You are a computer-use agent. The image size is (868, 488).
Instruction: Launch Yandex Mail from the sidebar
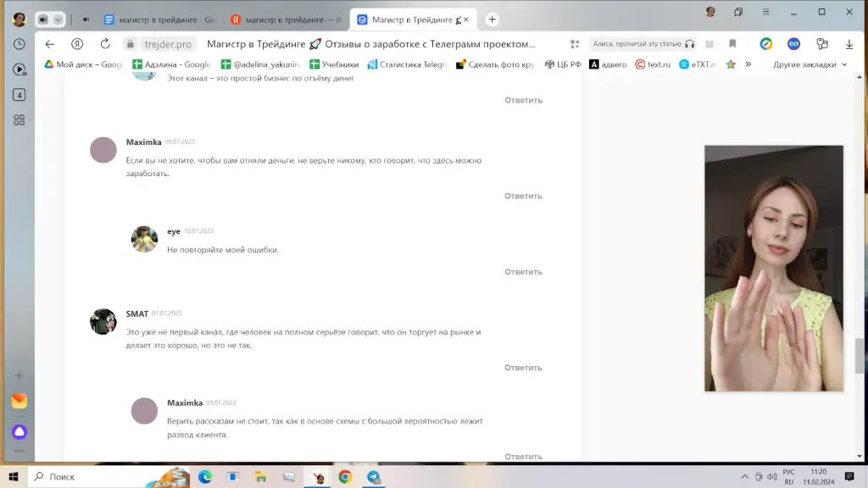click(x=19, y=401)
